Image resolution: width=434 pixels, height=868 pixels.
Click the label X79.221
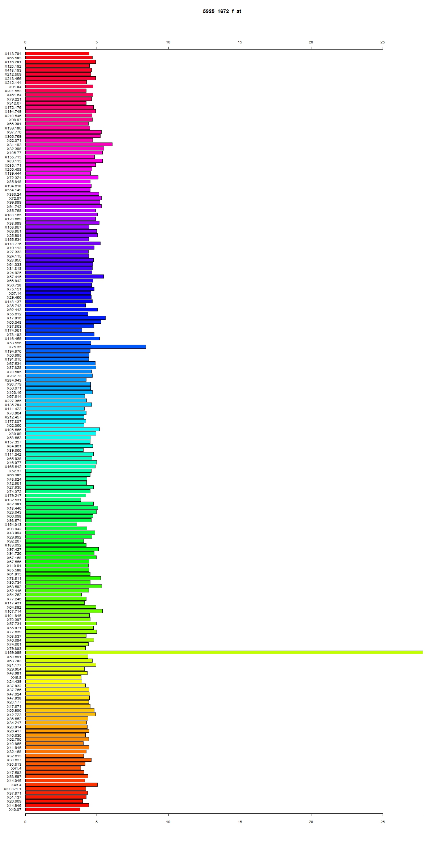[x=14, y=99]
